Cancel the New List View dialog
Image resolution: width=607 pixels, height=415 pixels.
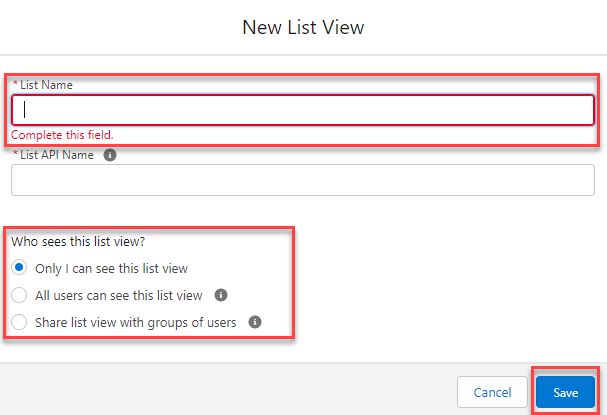point(492,392)
